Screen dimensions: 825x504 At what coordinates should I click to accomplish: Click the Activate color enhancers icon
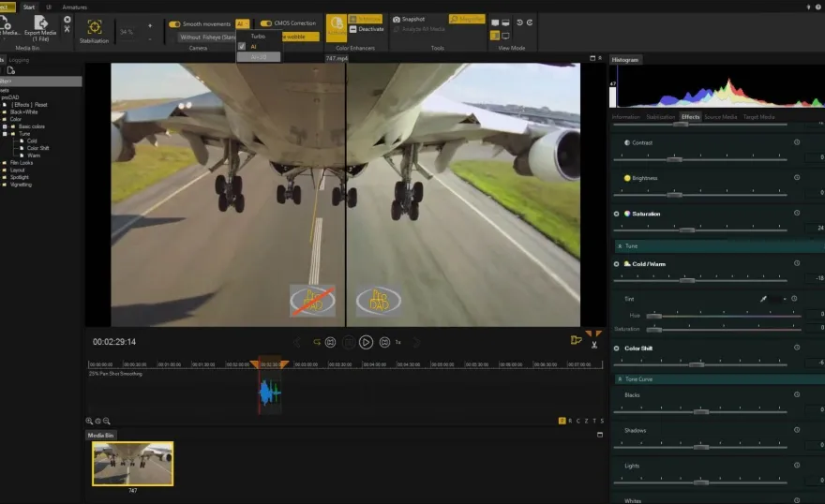coord(337,28)
